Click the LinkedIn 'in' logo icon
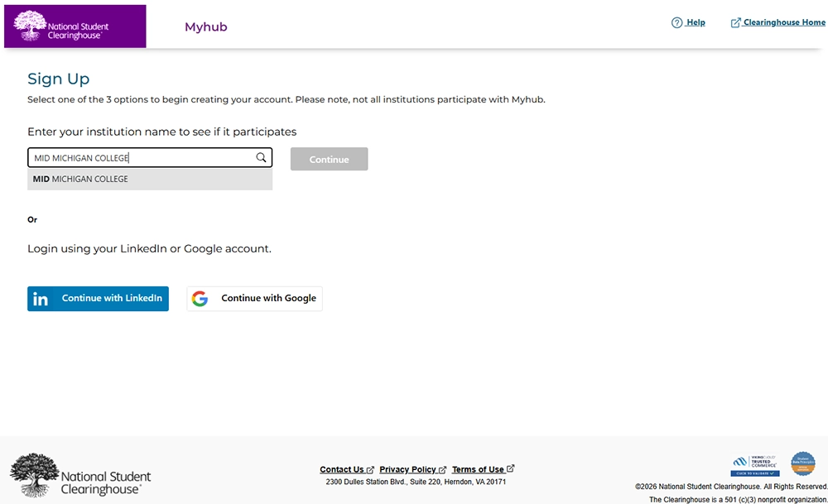 pos(41,300)
